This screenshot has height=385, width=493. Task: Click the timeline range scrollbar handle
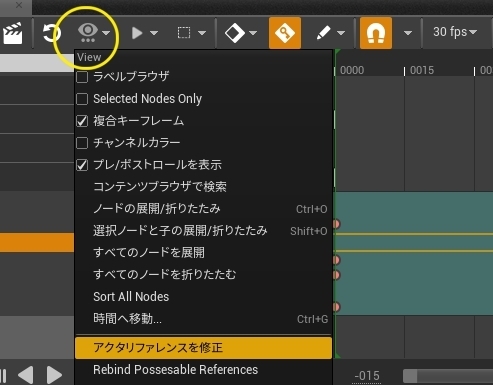pos(410,376)
